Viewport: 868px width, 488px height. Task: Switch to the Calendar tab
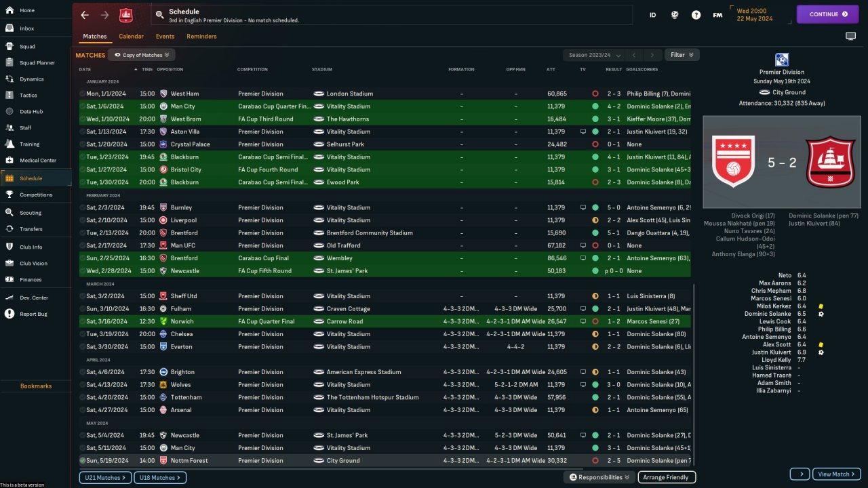point(131,37)
